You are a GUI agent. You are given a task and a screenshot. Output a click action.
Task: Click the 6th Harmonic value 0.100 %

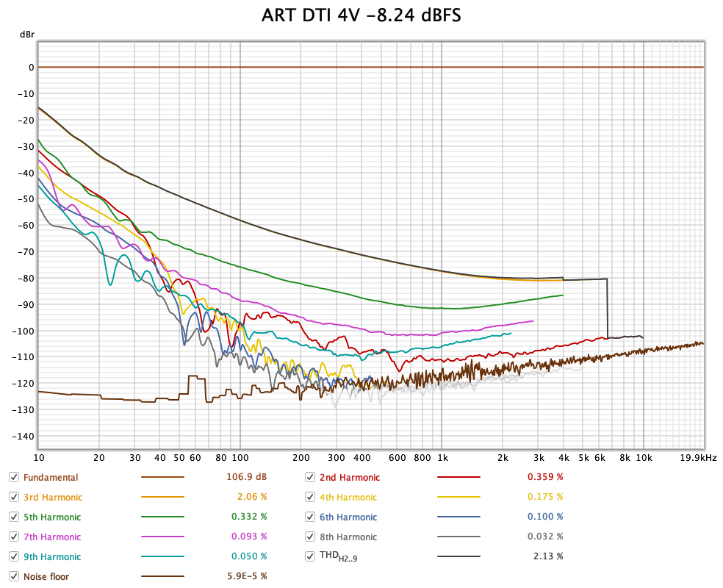(x=545, y=517)
